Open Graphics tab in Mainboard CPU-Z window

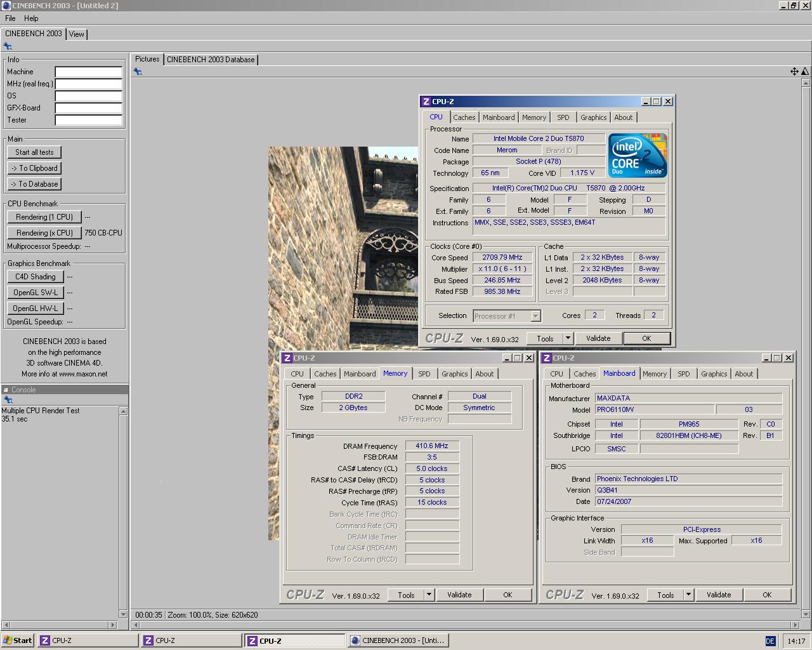[x=714, y=374]
